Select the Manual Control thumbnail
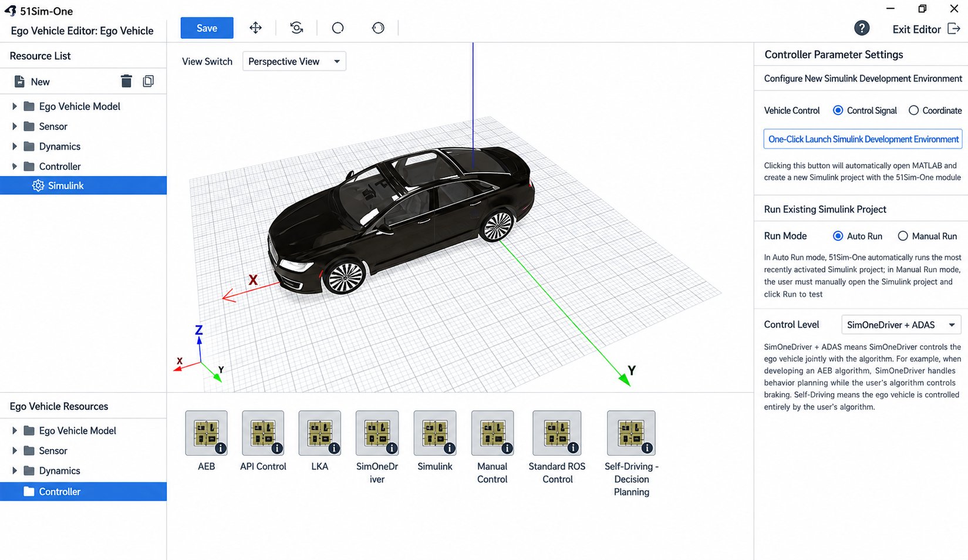This screenshot has height=560, width=968. (x=493, y=433)
